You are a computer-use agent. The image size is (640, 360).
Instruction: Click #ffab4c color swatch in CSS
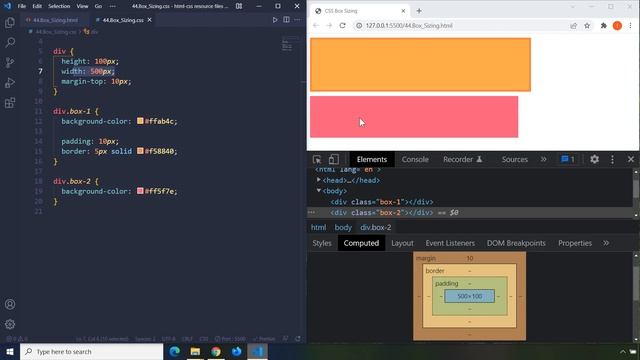pos(140,121)
